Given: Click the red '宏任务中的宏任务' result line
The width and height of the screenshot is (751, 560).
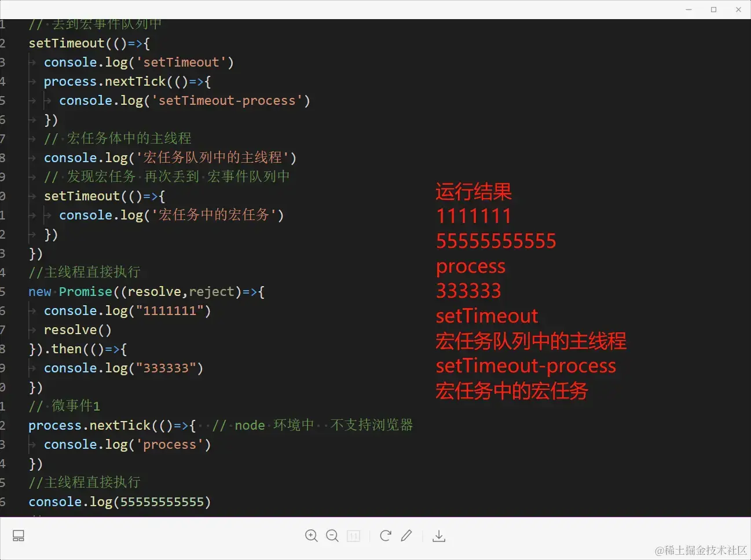Looking at the screenshot, I should point(512,391).
